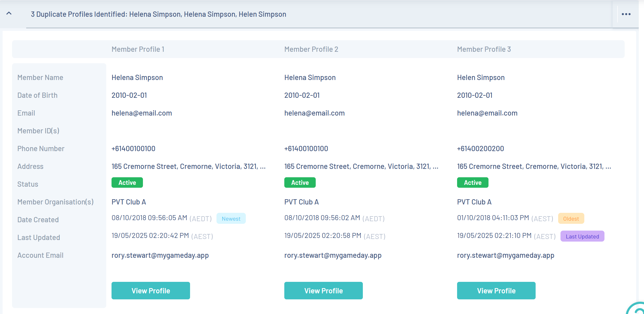Click Active status badge in Profile 3
This screenshot has width=644, height=314.
473,182
